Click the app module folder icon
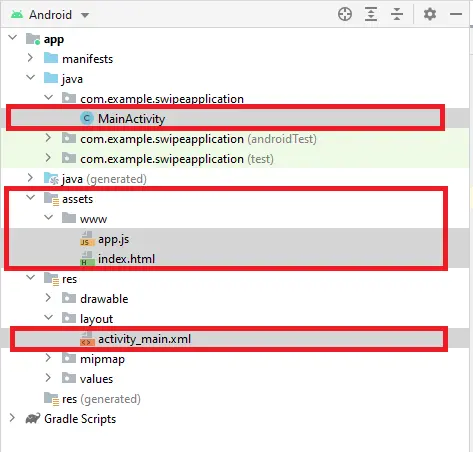This screenshot has width=473, height=452. (x=33, y=39)
